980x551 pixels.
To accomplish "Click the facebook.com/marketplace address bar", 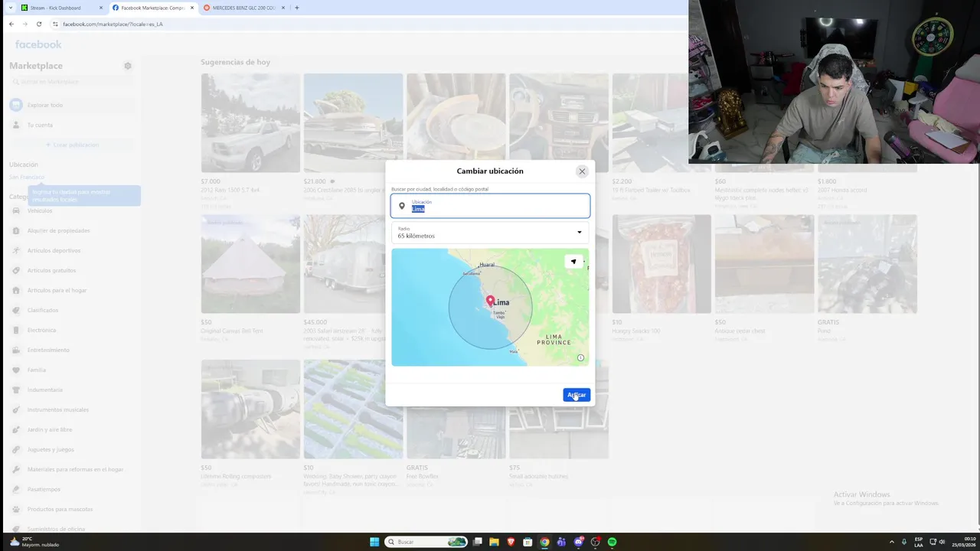I will (x=367, y=24).
